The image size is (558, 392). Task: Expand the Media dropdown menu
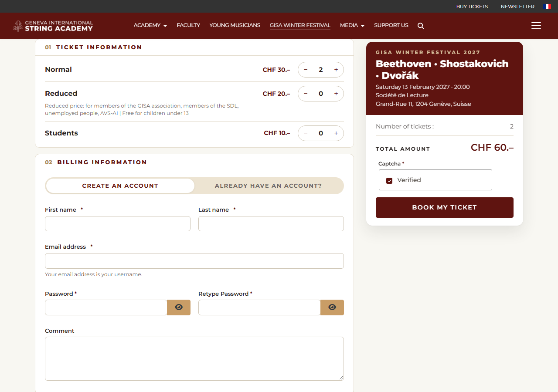point(352,25)
